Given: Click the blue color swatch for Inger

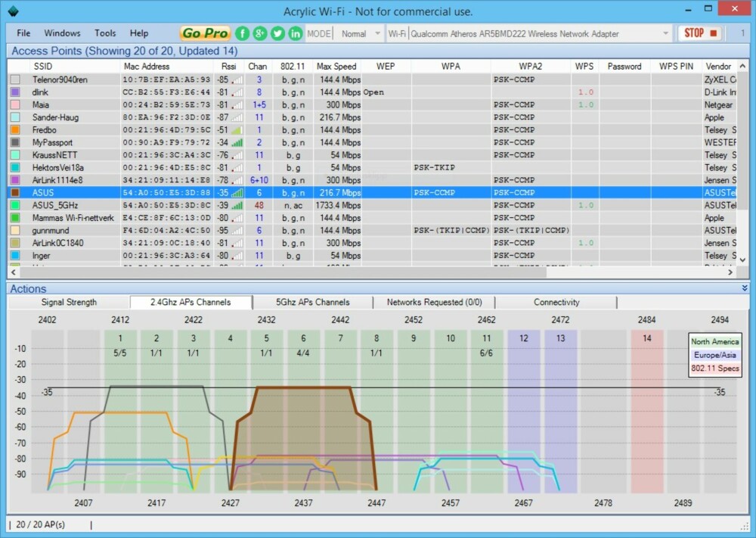Looking at the screenshot, I should coord(15,255).
